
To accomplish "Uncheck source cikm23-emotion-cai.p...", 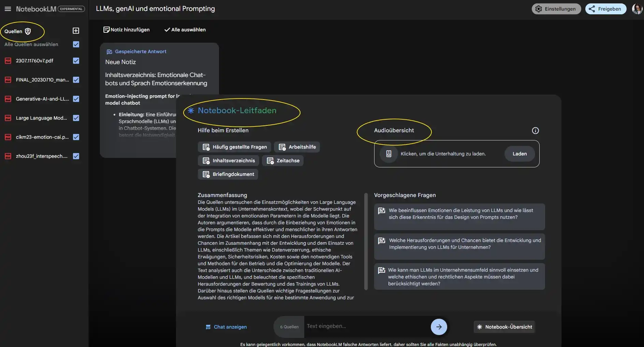I will click(x=76, y=137).
